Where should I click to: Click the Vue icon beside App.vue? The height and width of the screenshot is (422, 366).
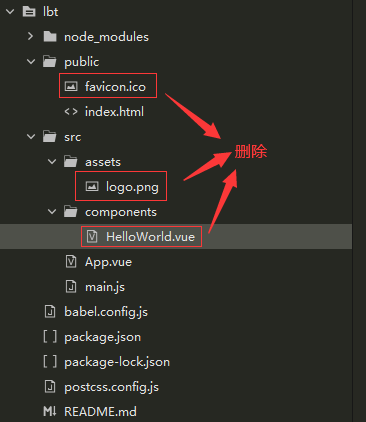coord(71,262)
